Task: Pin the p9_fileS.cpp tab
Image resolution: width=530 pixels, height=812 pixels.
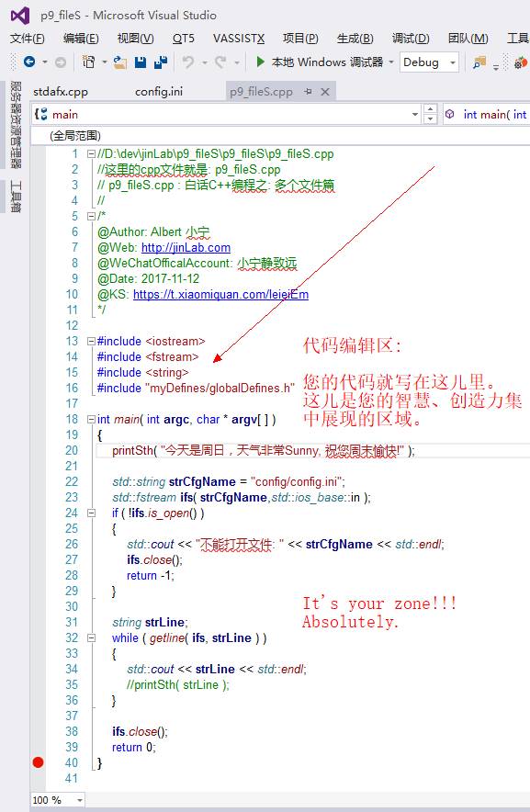Action: [x=309, y=92]
